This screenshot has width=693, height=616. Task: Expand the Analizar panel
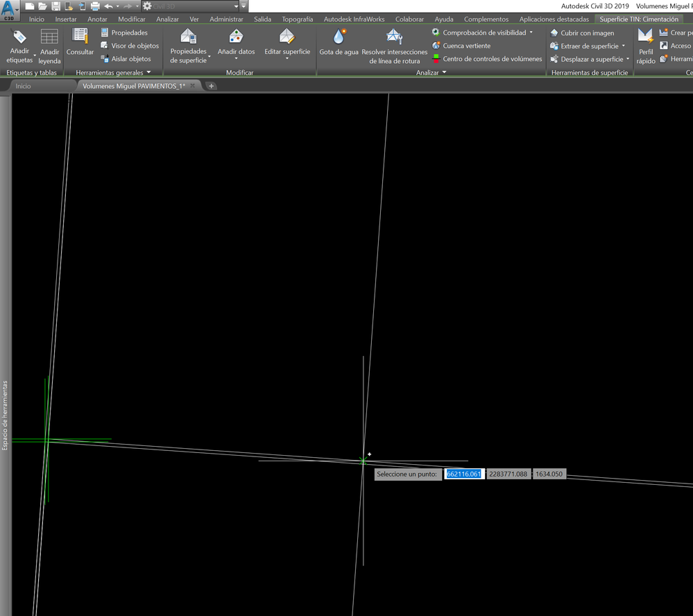[x=431, y=72]
